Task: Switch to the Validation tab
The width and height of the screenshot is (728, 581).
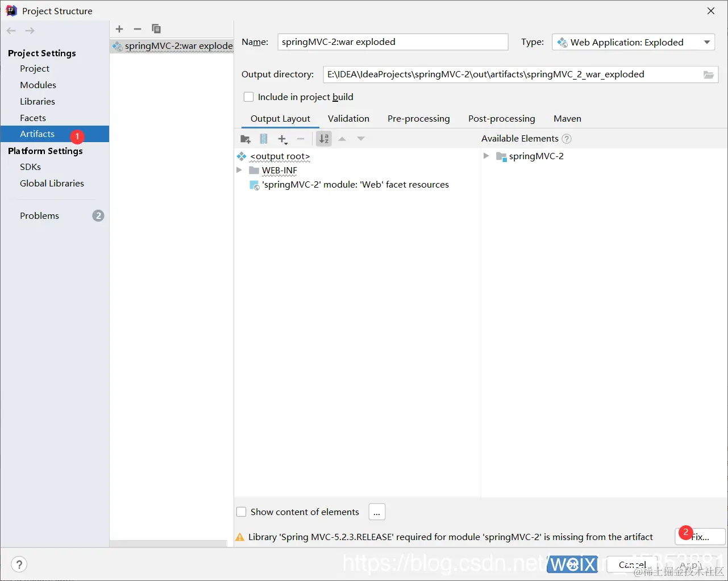Action: [348, 119]
